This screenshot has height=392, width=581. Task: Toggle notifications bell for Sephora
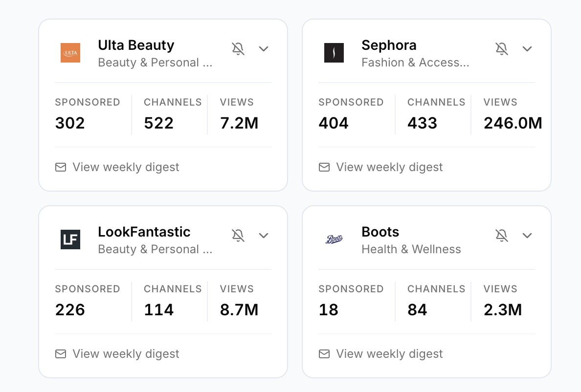pyautogui.click(x=502, y=48)
